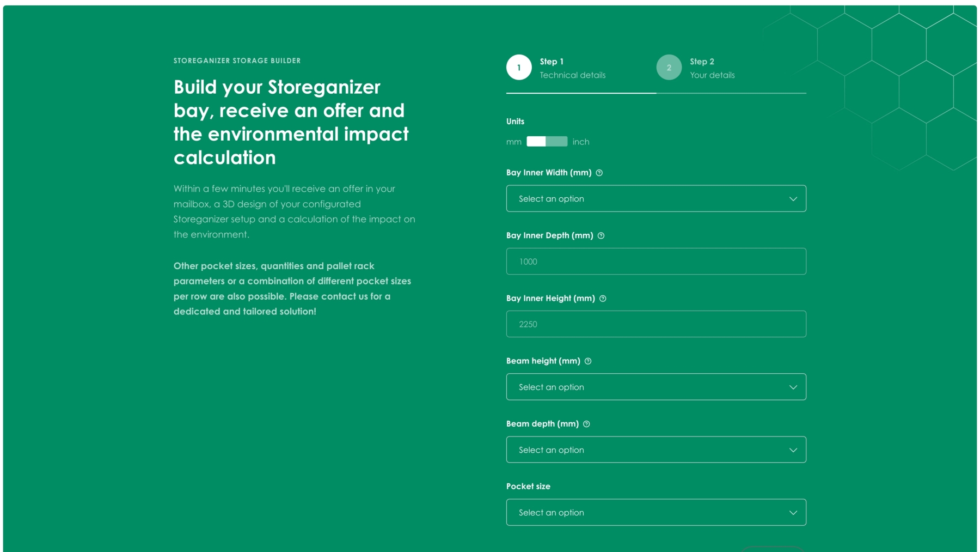Expand the Beam height option list
Viewport: 980px width, 552px height.
click(x=656, y=387)
